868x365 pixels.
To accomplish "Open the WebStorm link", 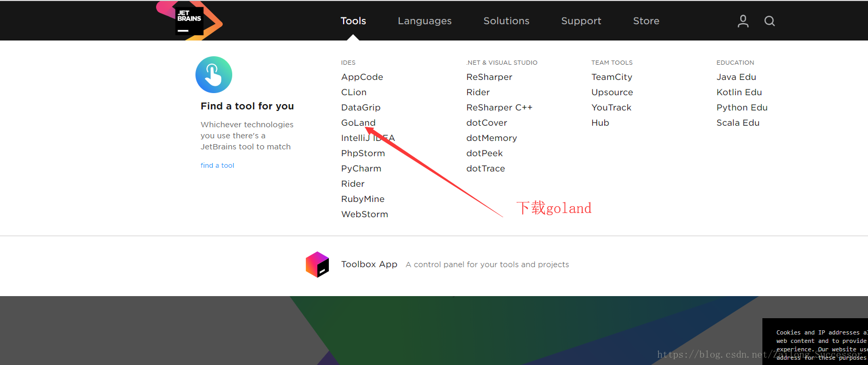I will pos(365,214).
